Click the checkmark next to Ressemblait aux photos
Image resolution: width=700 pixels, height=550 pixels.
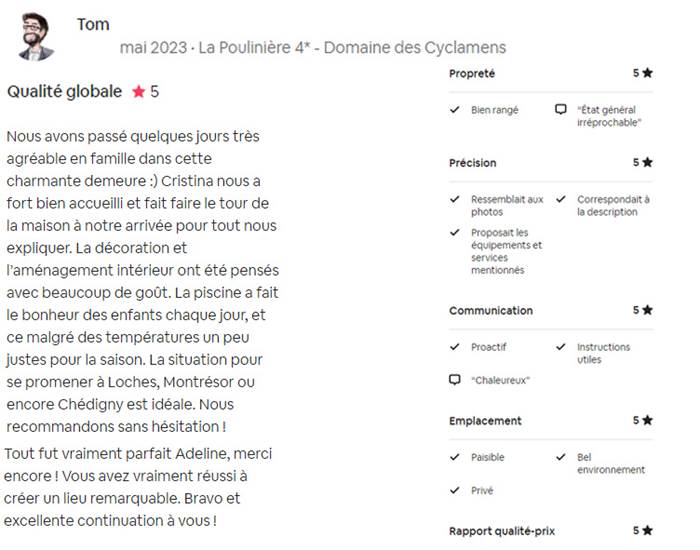click(454, 199)
